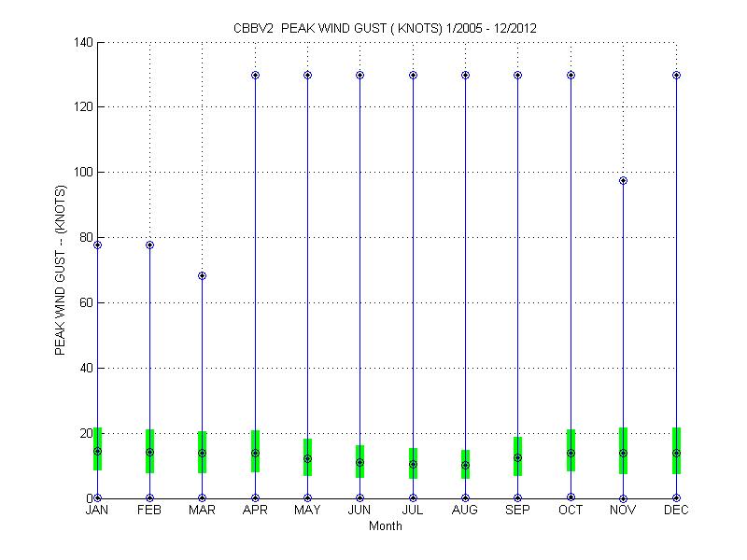747x560 pixels.
Task: Click the November mean marker in green bar
Action: tap(623, 453)
